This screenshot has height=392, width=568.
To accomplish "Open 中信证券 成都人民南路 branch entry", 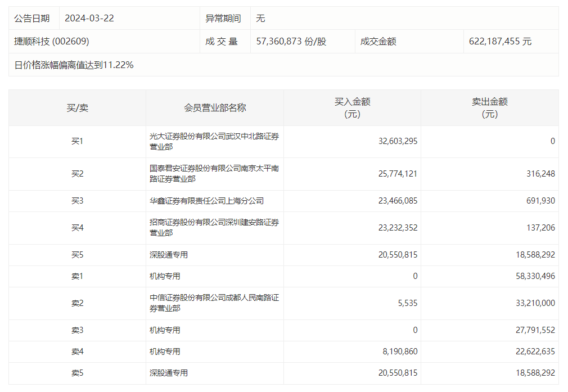I will tap(214, 303).
